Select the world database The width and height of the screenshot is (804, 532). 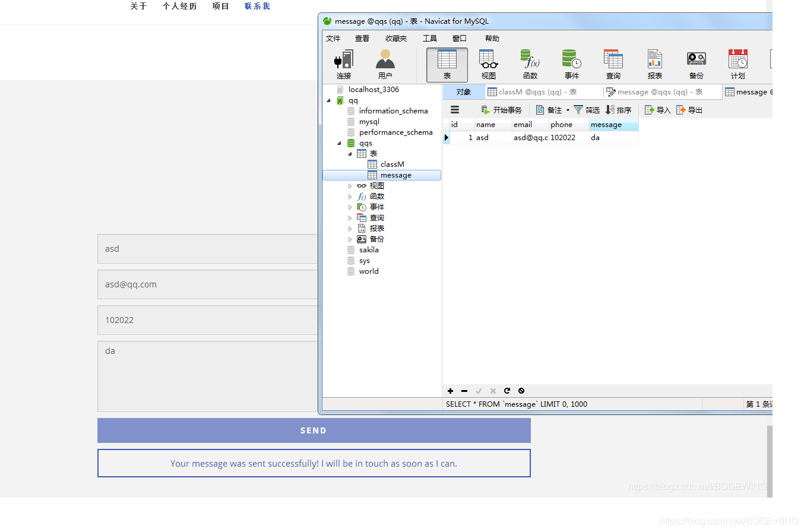coord(369,271)
